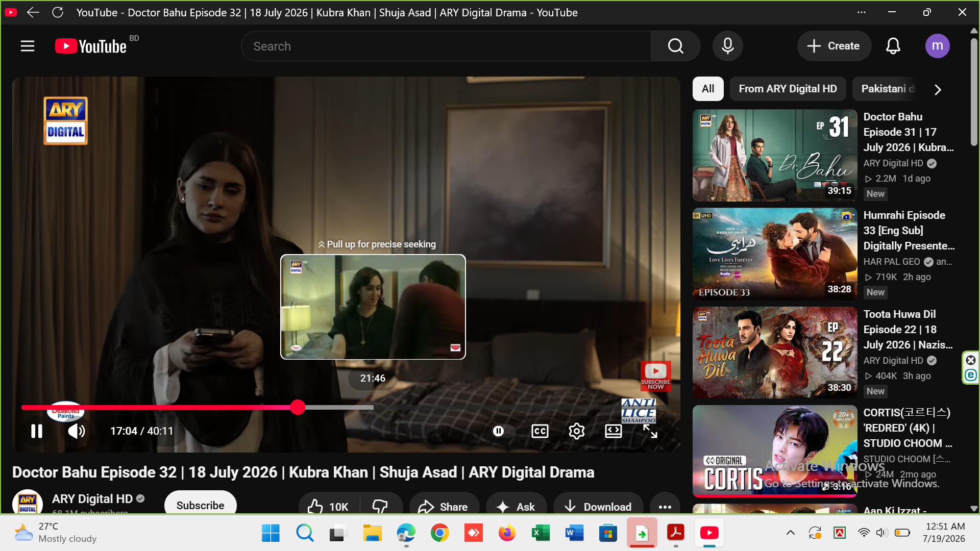
Task: Launch Firefox from taskbar
Action: coord(507,533)
